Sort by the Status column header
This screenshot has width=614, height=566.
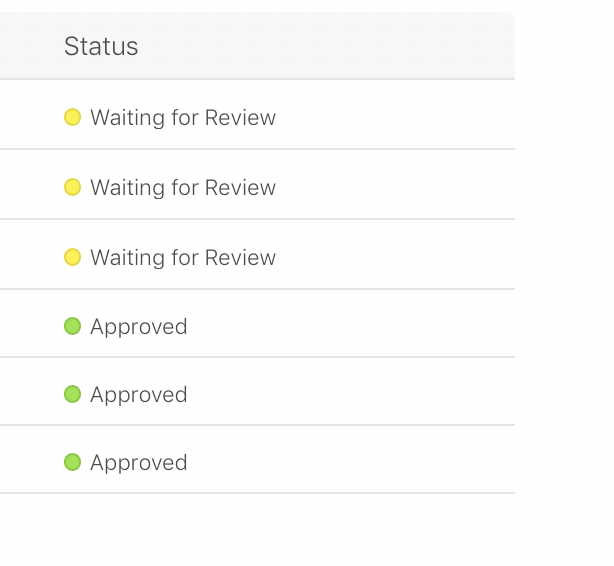[101, 46]
